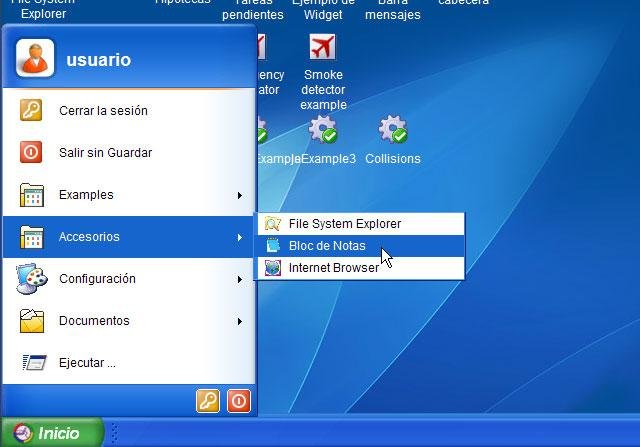
Task: Click the Barra mensajes desktop label
Action: click(393, 9)
